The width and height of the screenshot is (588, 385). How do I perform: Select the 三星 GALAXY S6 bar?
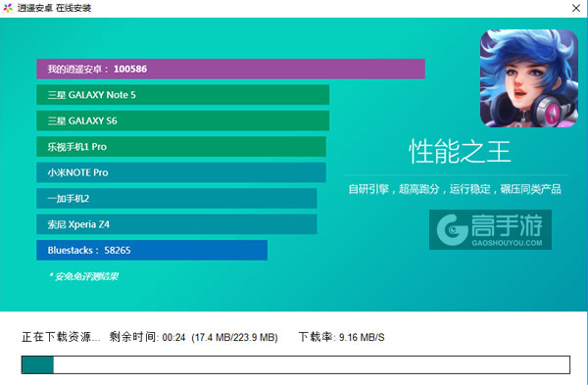182,120
